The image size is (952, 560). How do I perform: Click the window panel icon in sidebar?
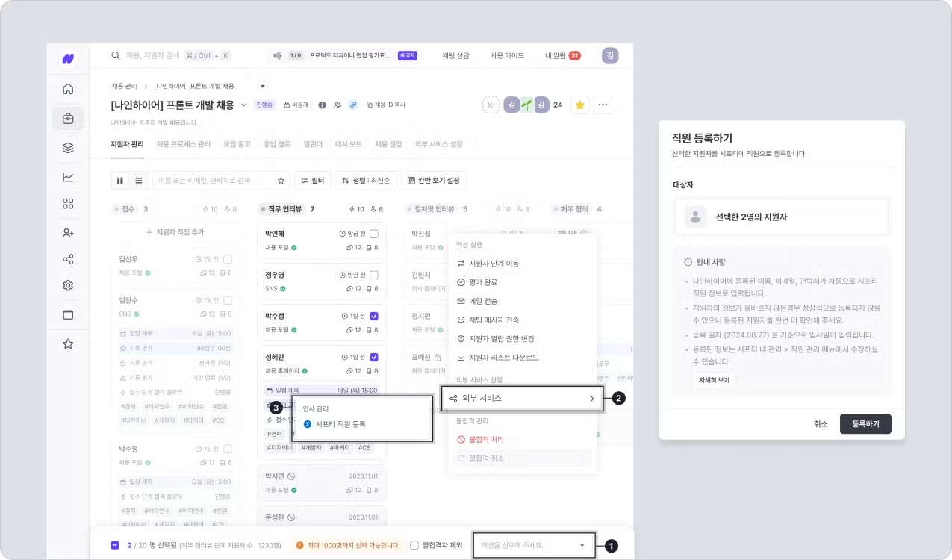coord(68,314)
